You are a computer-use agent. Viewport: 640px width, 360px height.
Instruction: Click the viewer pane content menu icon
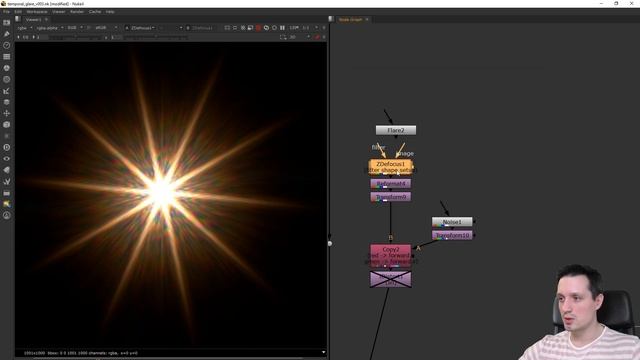pyautogui.click(x=18, y=19)
